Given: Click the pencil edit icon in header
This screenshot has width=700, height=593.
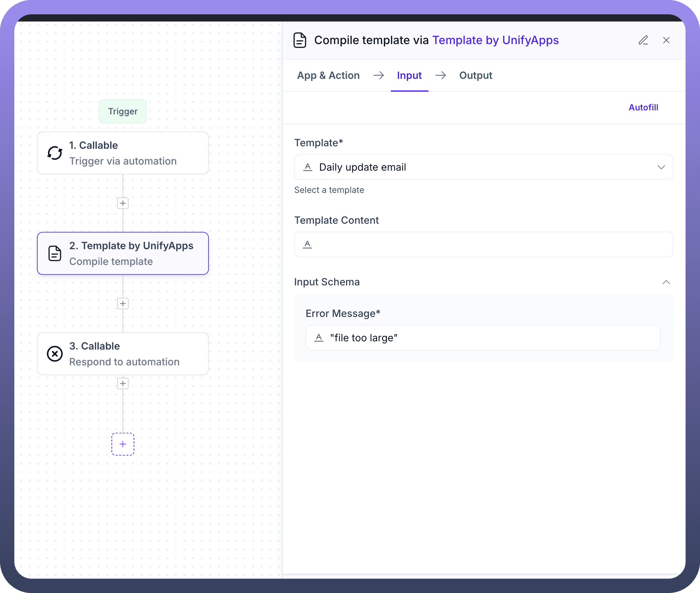Looking at the screenshot, I should 643,40.
